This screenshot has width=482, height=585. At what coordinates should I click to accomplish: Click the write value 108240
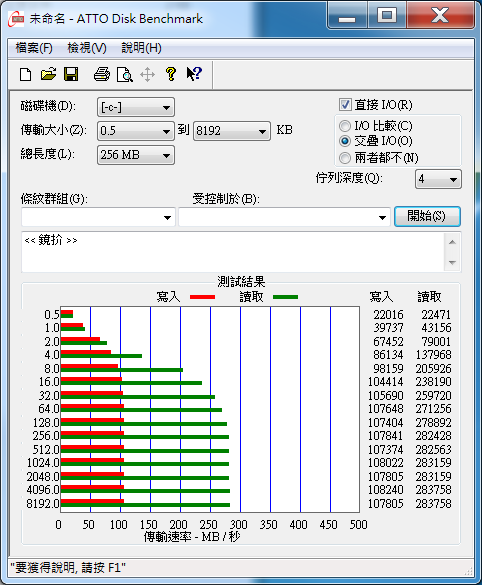(386, 489)
